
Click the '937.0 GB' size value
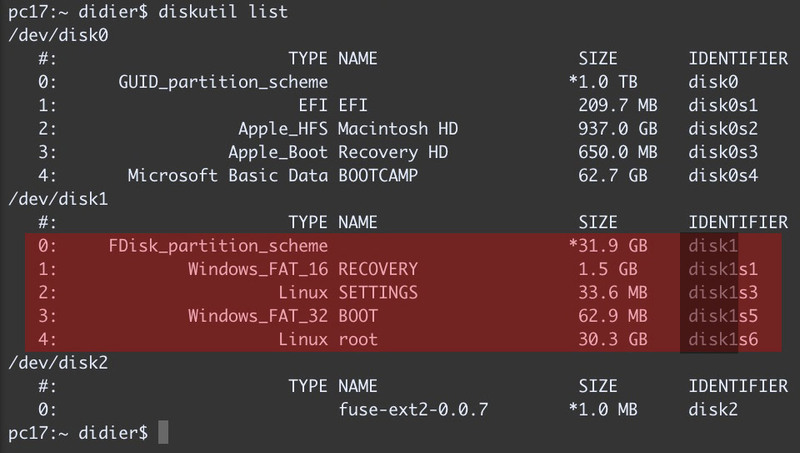pyautogui.click(x=618, y=129)
